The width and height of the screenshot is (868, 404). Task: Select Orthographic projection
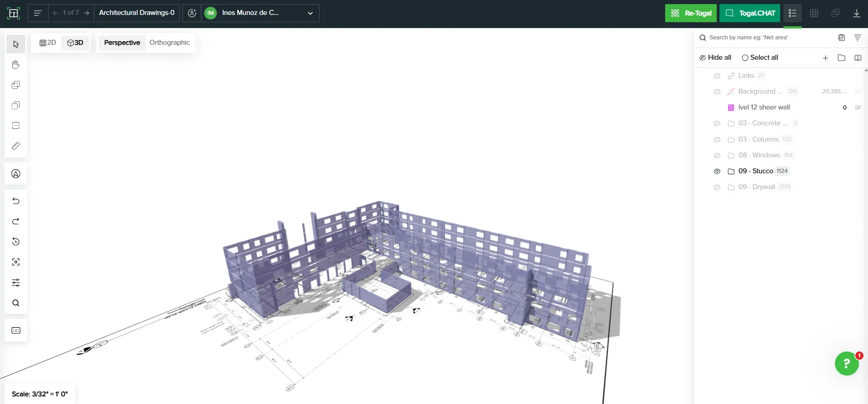pyautogui.click(x=170, y=43)
